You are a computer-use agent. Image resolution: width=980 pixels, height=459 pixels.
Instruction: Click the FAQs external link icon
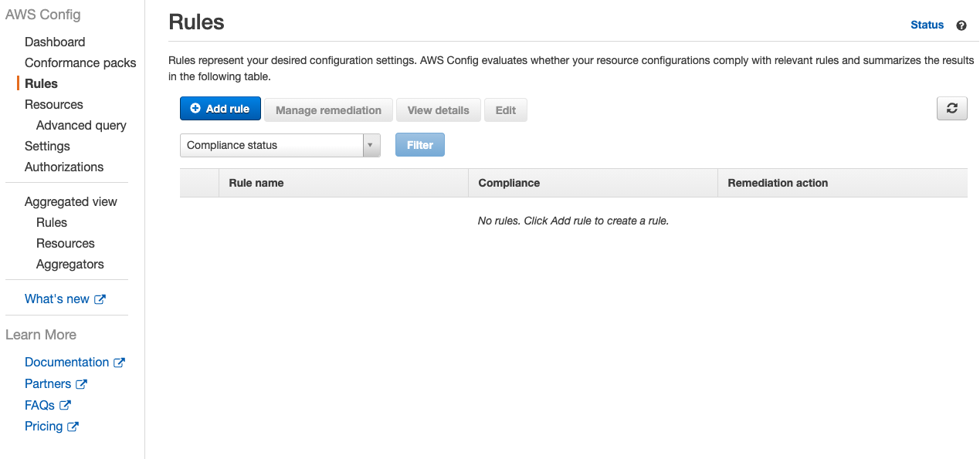coord(66,405)
